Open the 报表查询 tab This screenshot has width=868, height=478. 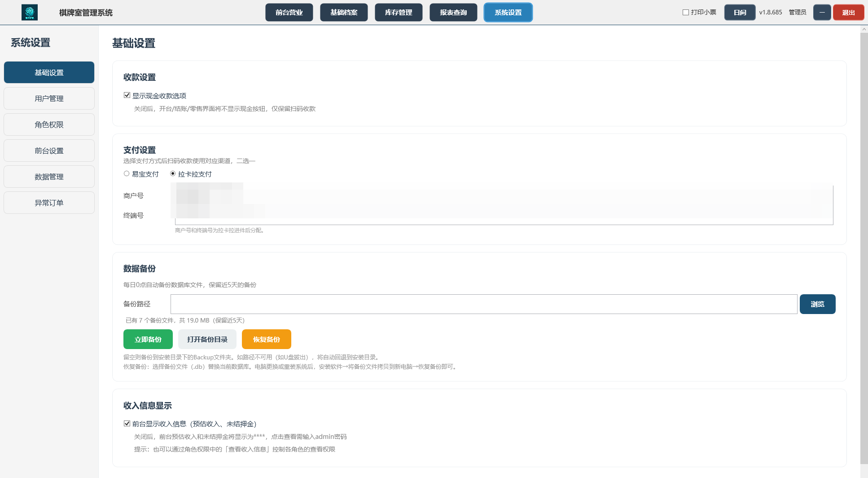[453, 12]
